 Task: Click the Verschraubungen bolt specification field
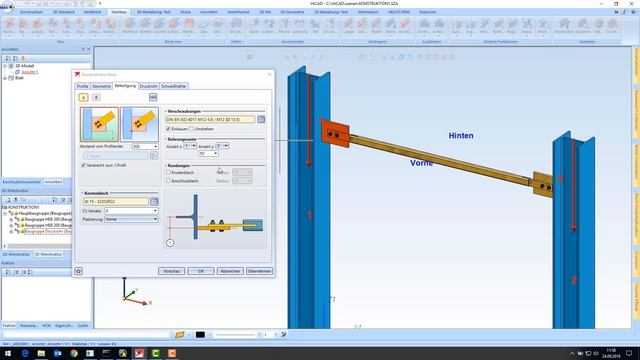click(210, 119)
